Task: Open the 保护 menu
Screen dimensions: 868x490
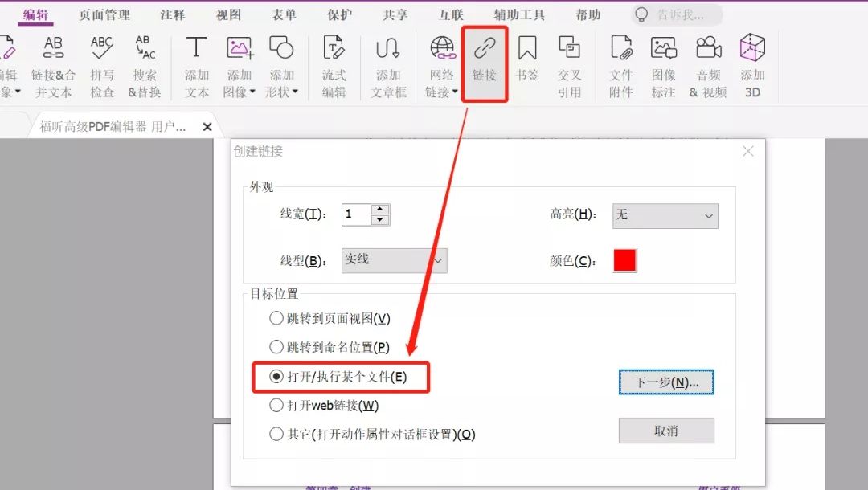Action: [338, 14]
